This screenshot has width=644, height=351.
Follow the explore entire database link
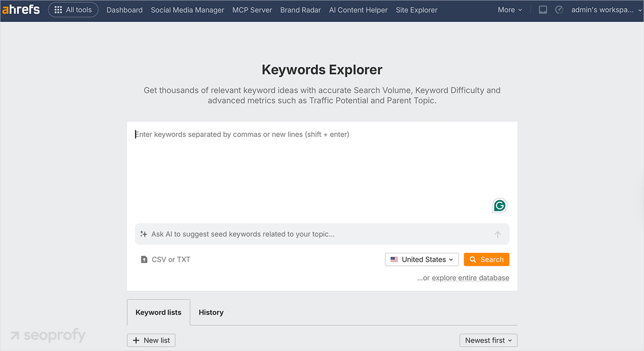470,277
